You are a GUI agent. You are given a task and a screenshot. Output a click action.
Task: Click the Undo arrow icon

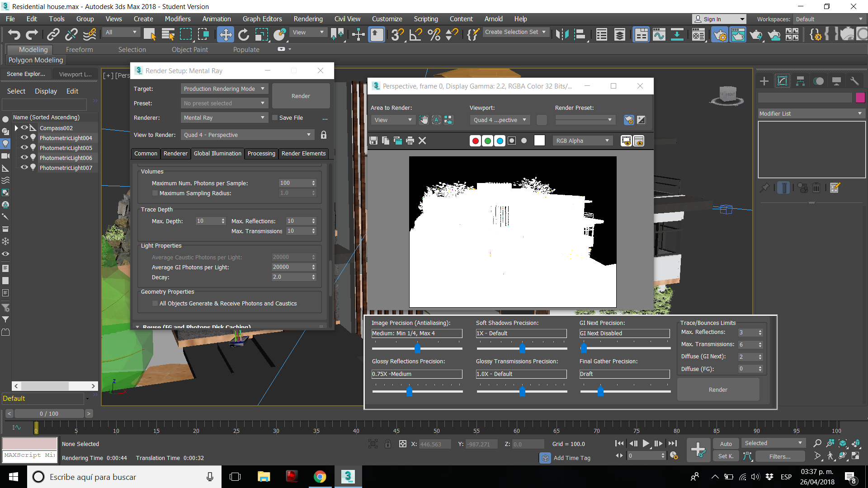coord(14,34)
